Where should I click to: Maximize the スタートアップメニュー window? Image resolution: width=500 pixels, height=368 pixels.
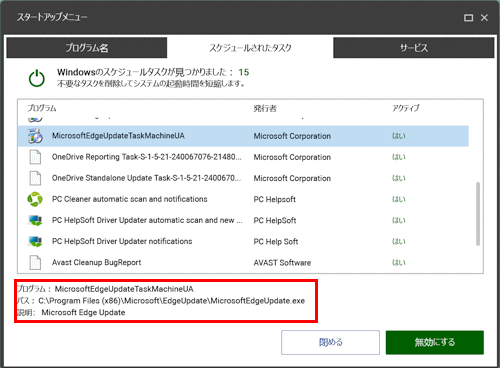(x=468, y=18)
